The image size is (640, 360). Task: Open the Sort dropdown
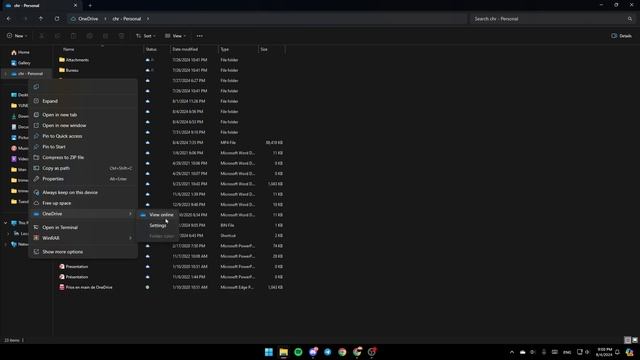pyautogui.click(x=146, y=36)
